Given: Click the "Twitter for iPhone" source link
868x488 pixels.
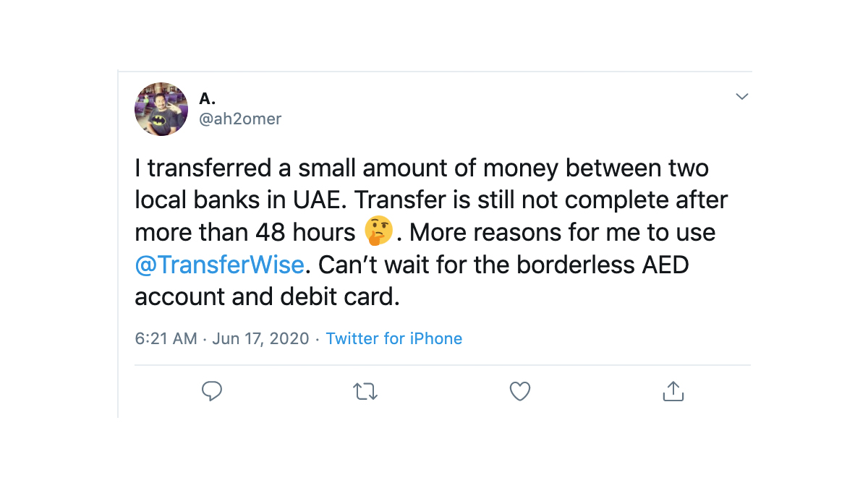Looking at the screenshot, I should point(394,338).
